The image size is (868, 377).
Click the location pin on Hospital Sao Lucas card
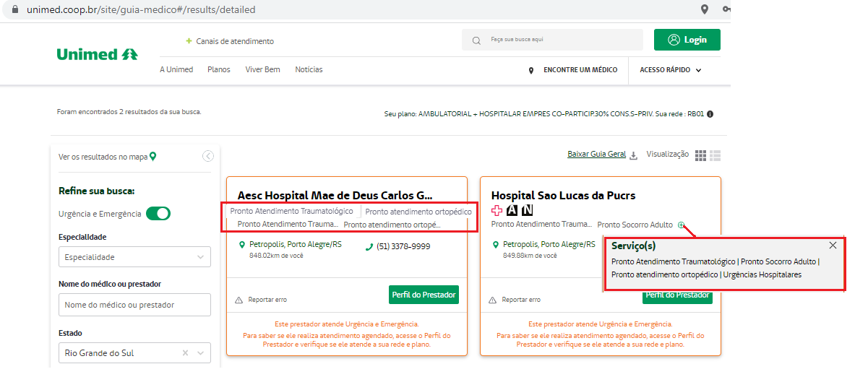click(x=496, y=245)
